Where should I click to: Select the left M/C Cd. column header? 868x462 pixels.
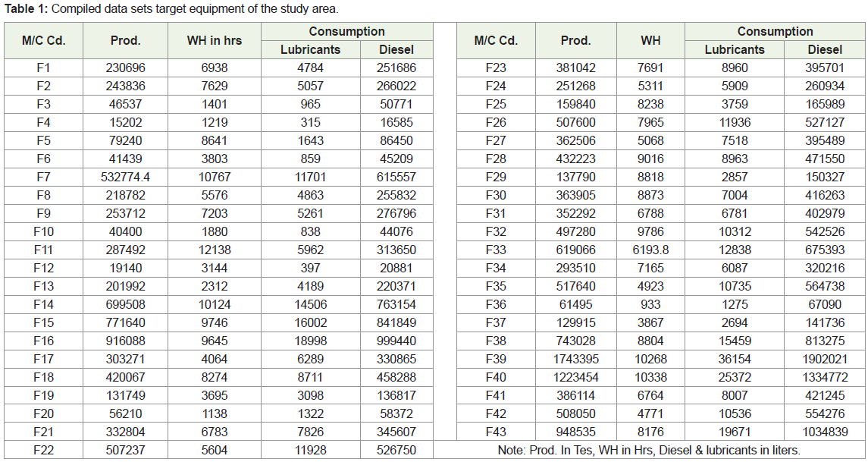(44, 40)
